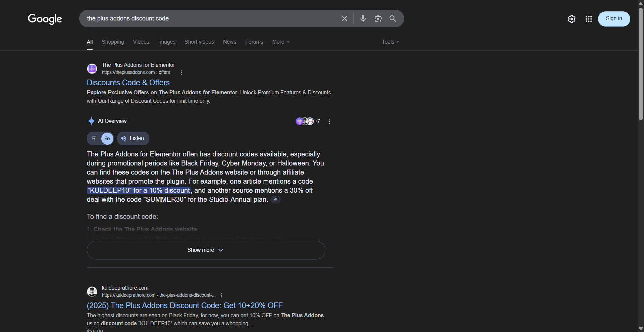644x332 pixels.
Task: Click The Plus Addons site favicon
Action: coord(92,68)
